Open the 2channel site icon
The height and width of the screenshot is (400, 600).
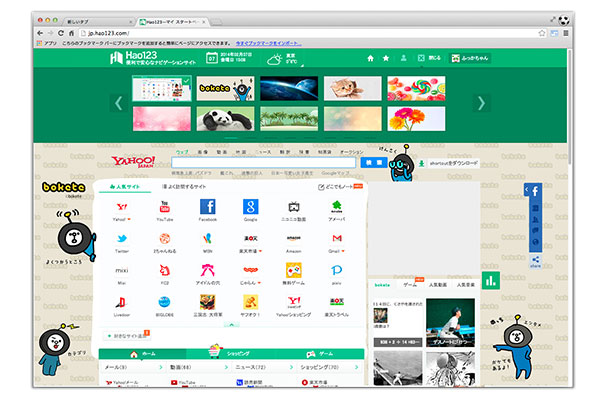click(x=165, y=238)
